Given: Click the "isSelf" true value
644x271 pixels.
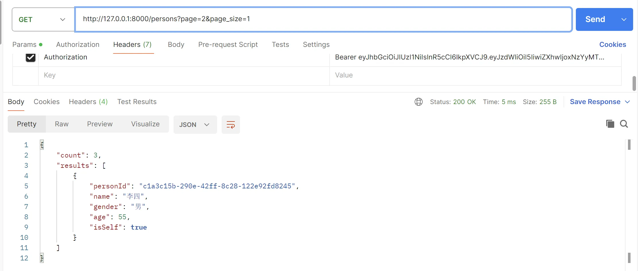Looking at the screenshot, I should click(139, 227).
